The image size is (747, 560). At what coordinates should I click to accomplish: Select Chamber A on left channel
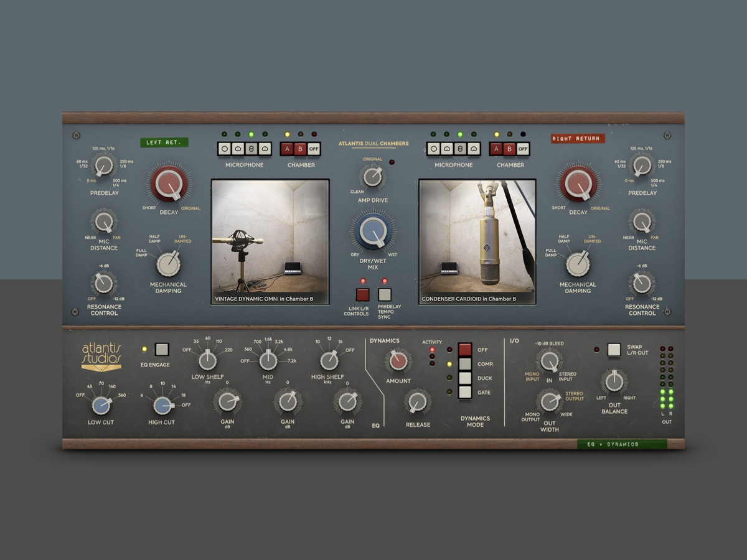click(x=287, y=149)
